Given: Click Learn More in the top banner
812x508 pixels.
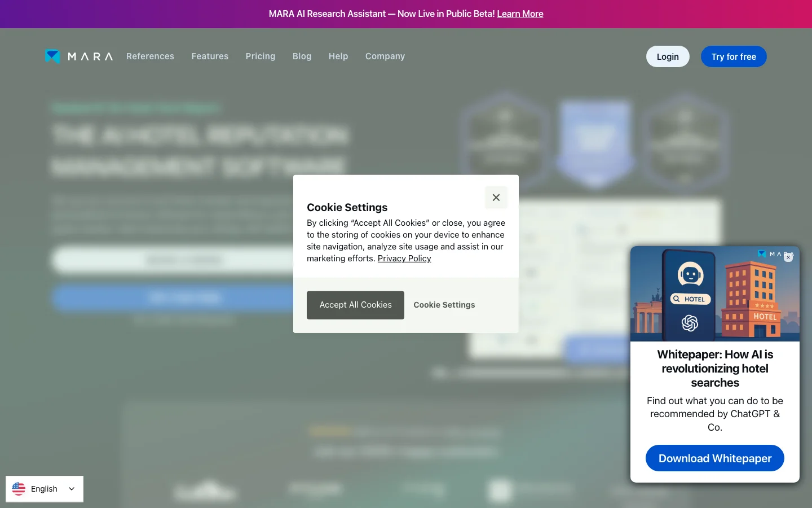Looking at the screenshot, I should 520,14.
